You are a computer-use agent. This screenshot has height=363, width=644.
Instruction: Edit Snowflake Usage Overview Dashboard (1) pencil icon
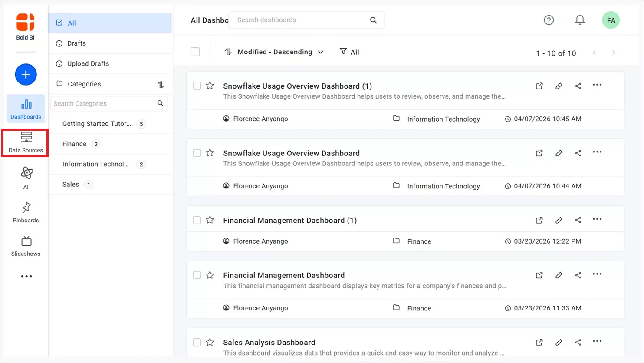[x=559, y=86]
